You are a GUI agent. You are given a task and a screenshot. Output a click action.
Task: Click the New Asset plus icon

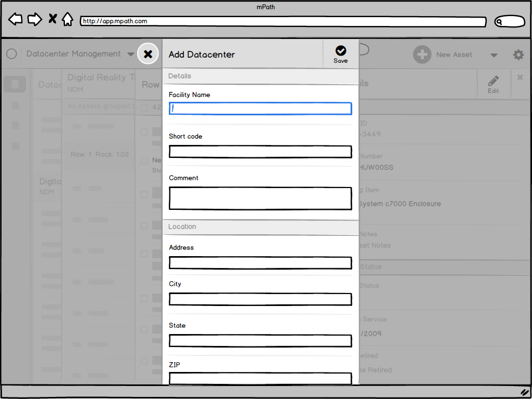pyautogui.click(x=422, y=54)
